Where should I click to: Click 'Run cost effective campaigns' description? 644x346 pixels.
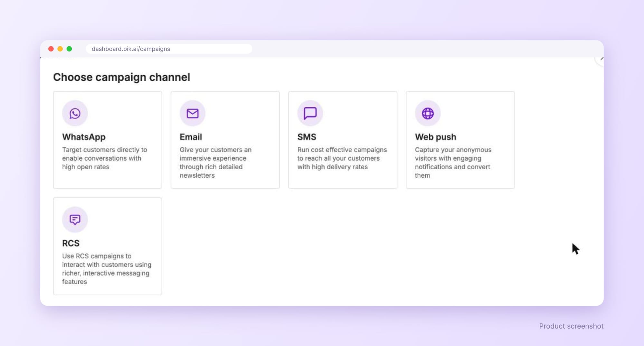(x=342, y=158)
